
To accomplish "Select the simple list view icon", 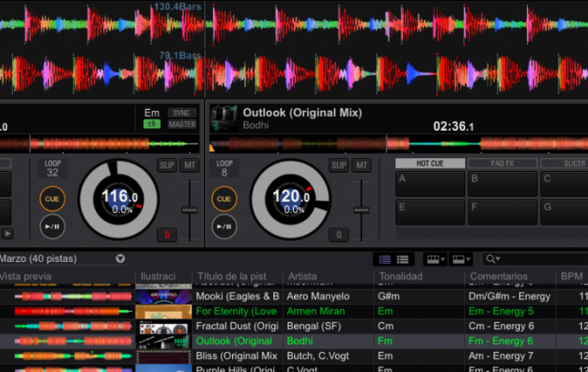I will click(x=385, y=259).
